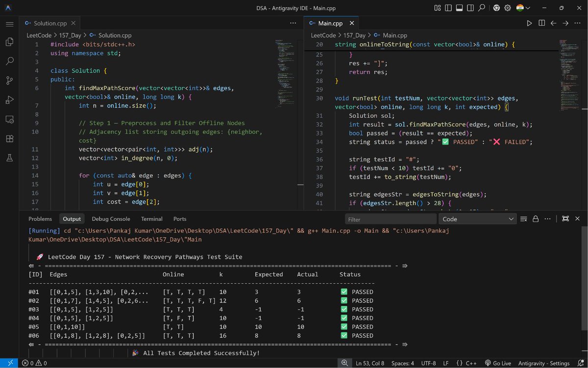Open the Source Control view
This screenshot has height=368, width=588.
(9, 80)
